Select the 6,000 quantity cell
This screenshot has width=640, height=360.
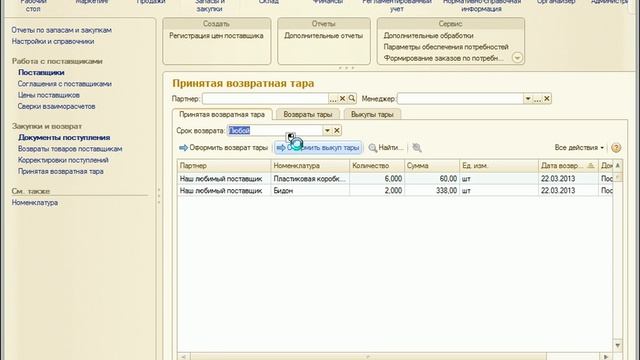coord(377,179)
